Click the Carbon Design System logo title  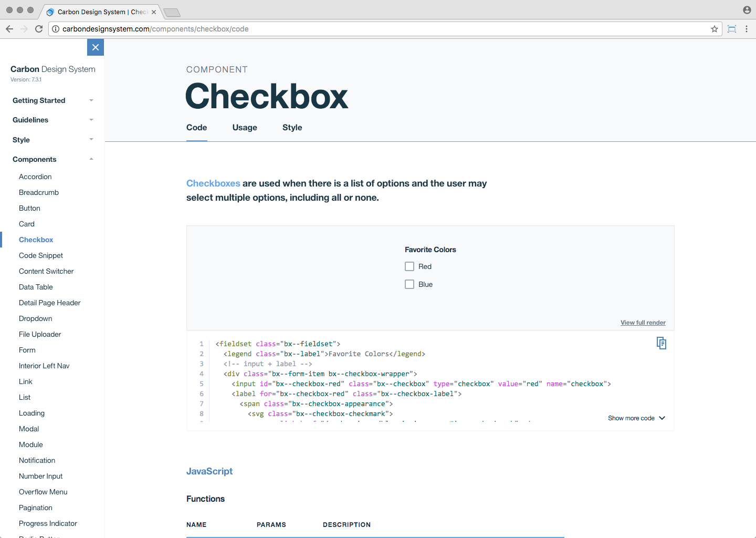(x=53, y=69)
